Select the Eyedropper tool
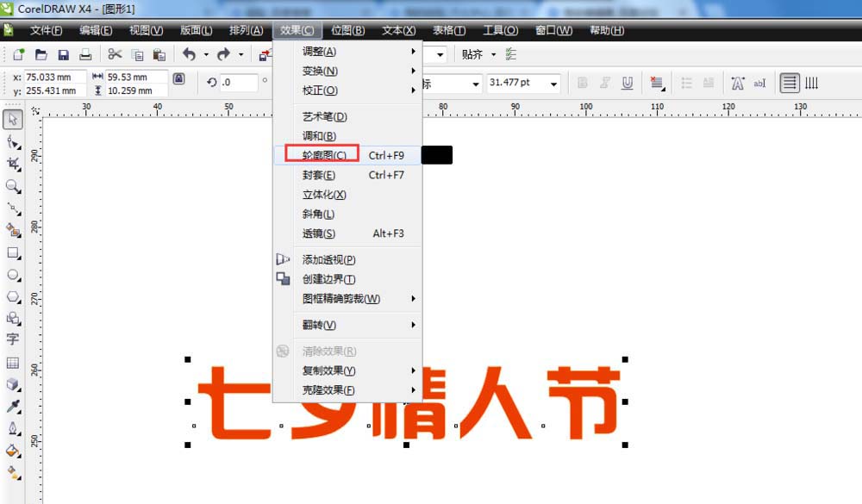The height and width of the screenshot is (504, 862). (13, 408)
